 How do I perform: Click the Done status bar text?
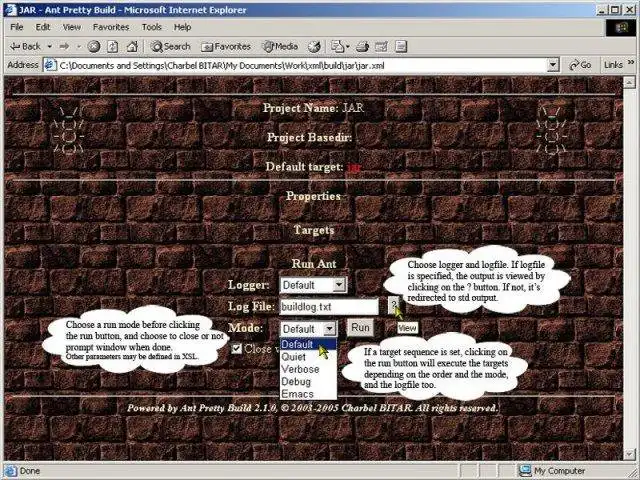(x=30, y=471)
